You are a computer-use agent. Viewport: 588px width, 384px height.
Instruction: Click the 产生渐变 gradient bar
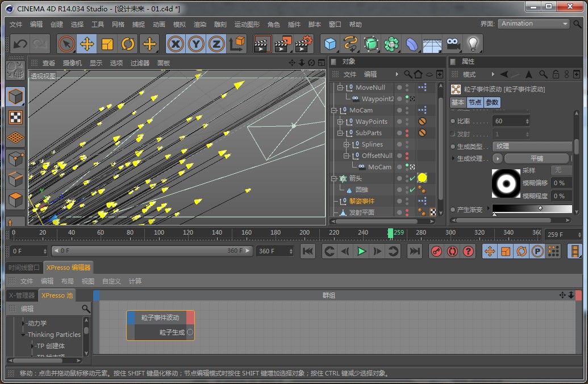[x=532, y=209]
